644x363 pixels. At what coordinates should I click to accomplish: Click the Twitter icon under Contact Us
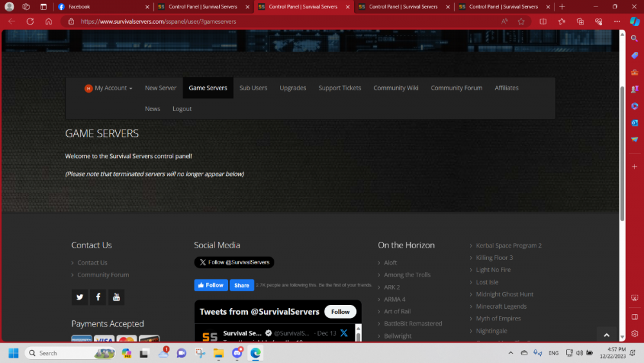point(80,297)
